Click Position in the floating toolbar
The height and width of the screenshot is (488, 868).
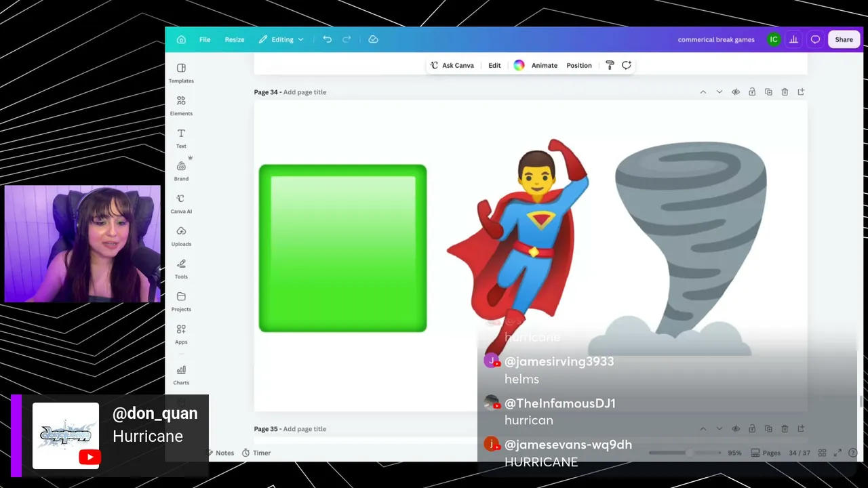579,65
